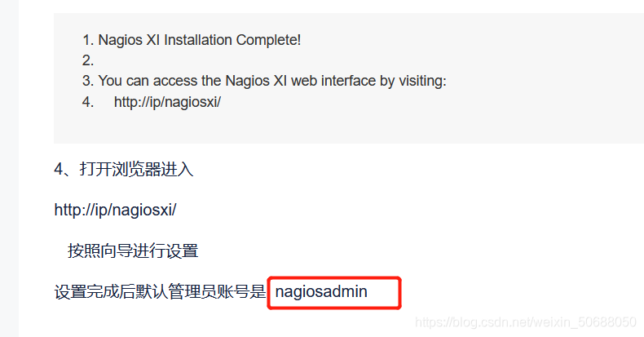Viewport: 644px width, 337px height.
Task: Click line number 3 in code block
Action: pos(87,81)
